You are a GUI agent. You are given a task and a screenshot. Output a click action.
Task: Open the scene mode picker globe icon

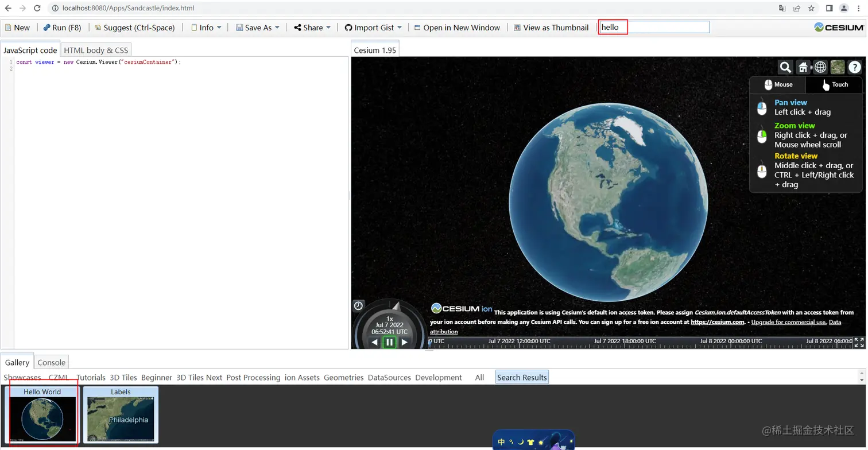click(820, 67)
